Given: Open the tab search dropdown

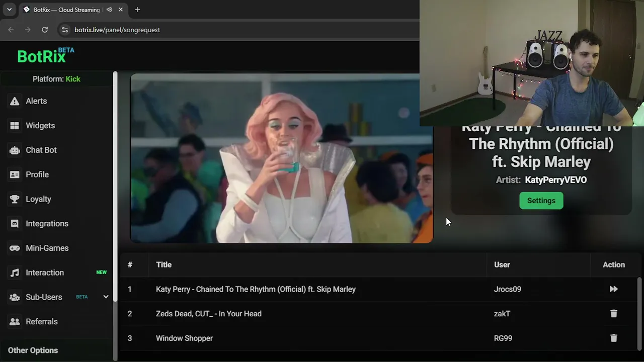Looking at the screenshot, I should pos(9,10).
